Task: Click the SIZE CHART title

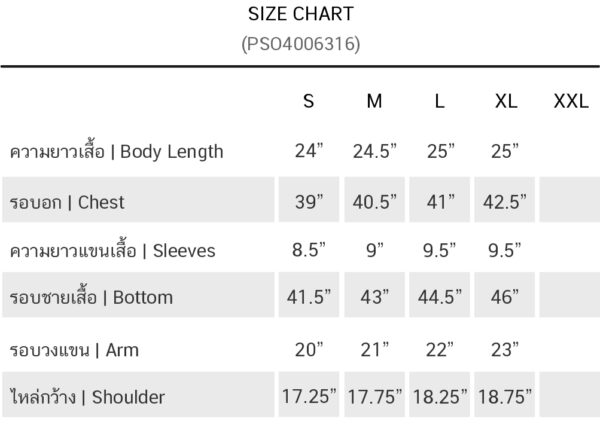Action: (x=300, y=15)
